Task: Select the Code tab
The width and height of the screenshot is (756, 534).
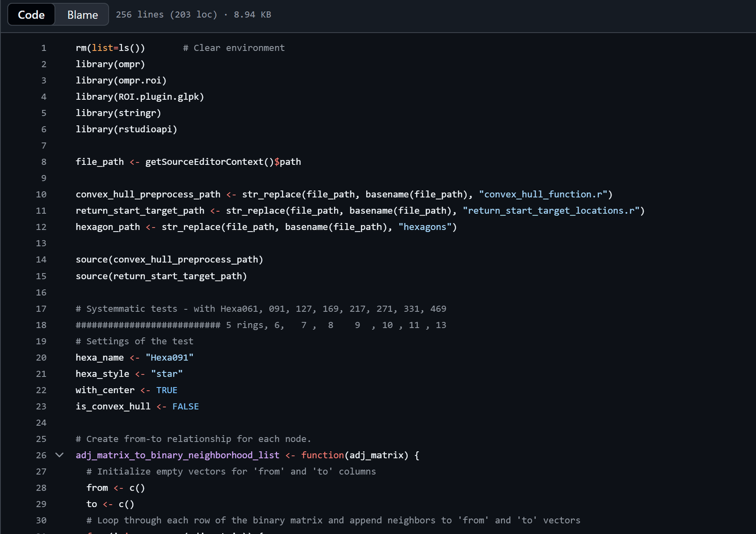Action: tap(31, 15)
